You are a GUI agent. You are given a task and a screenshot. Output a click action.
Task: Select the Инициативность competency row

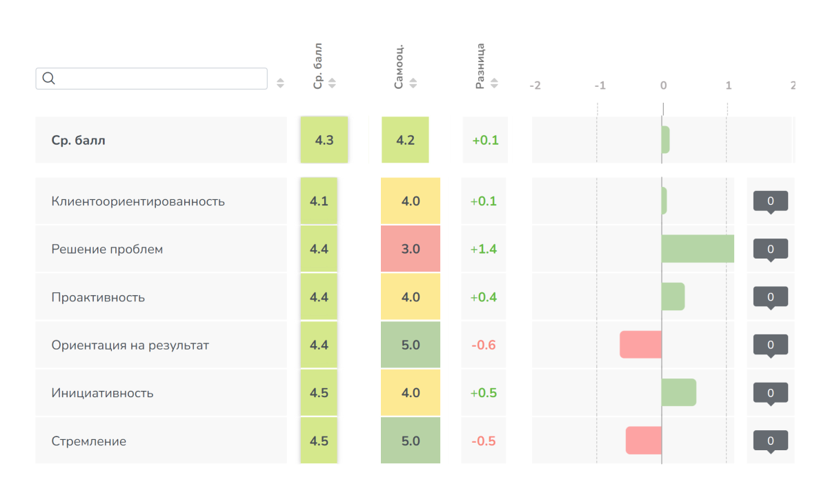click(103, 393)
